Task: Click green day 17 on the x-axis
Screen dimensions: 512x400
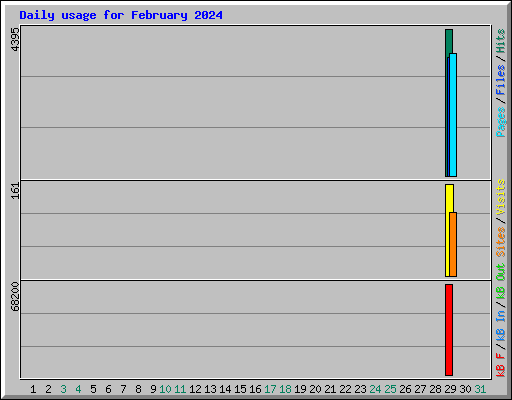Action: click(x=270, y=389)
